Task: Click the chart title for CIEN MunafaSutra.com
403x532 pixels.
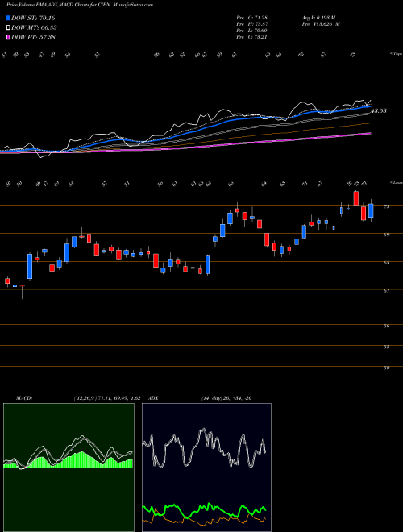Action: (79, 5)
